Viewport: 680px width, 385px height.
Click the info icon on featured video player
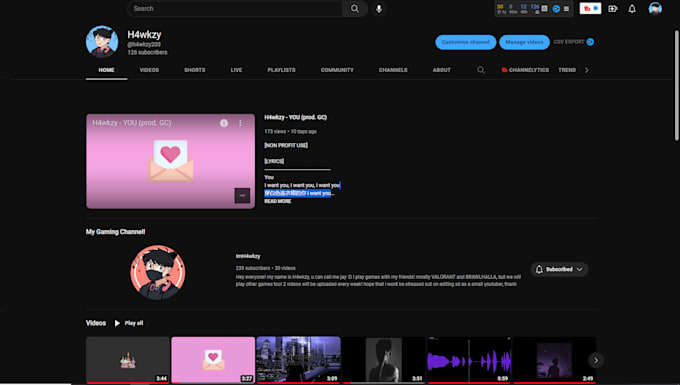point(224,123)
